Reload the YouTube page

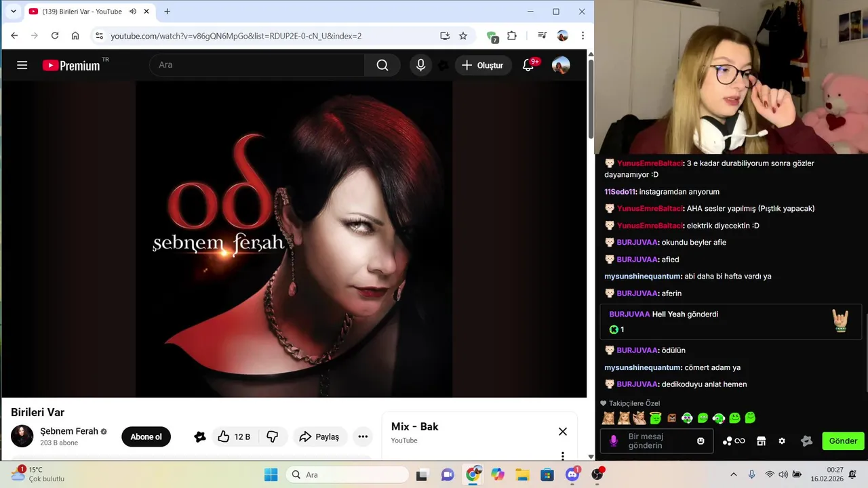55,35
